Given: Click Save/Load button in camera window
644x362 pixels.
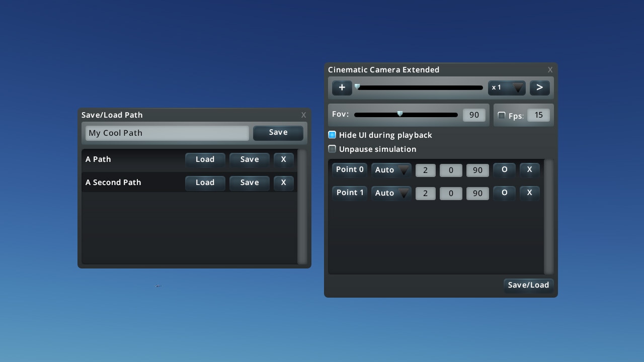Looking at the screenshot, I should pyautogui.click(x=528, y=285).
